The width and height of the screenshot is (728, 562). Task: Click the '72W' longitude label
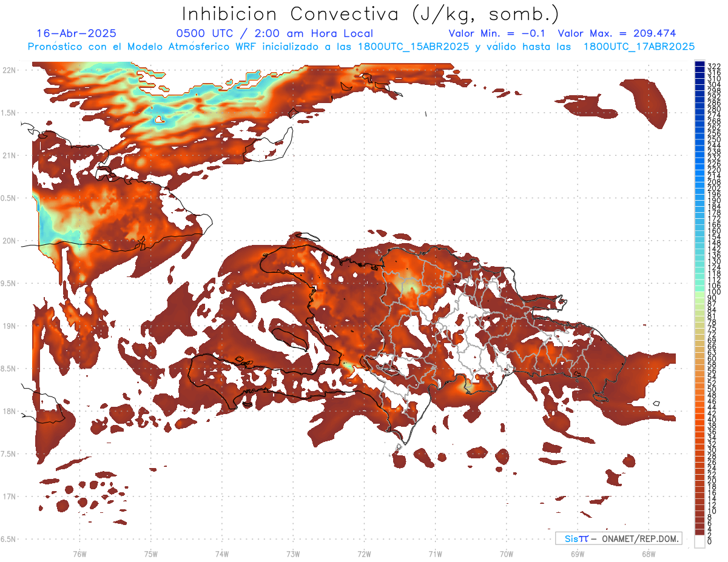[364, 554]
